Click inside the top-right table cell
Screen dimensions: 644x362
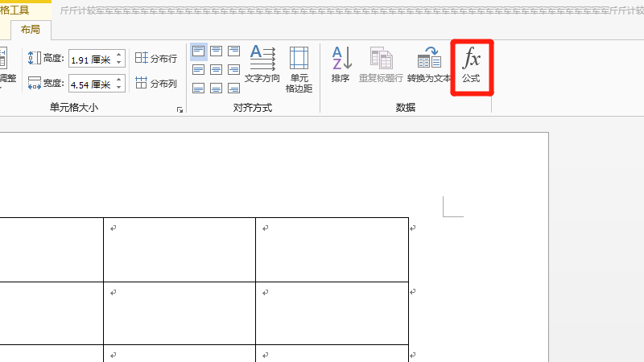[332, 249]
